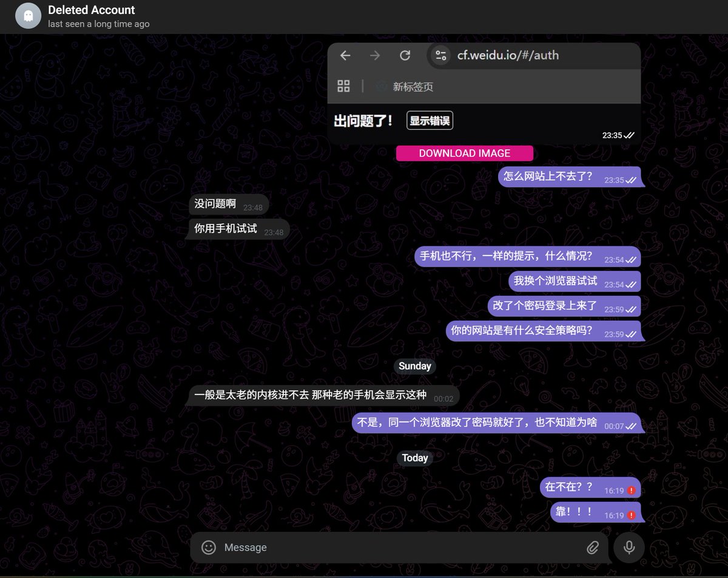The height and width of the screenshot is (578, 728).
Task: Click the 00:02 timestamp on received message
Action: (443, 399)
